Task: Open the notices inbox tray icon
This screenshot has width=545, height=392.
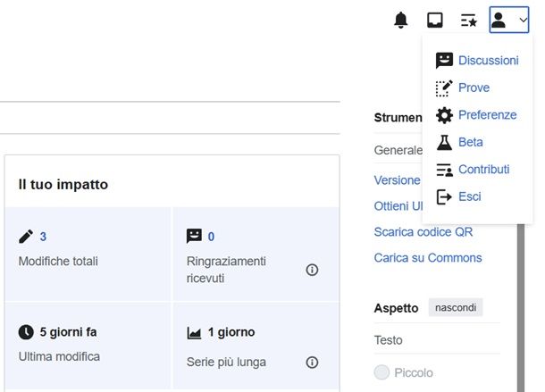Action: 435,20
